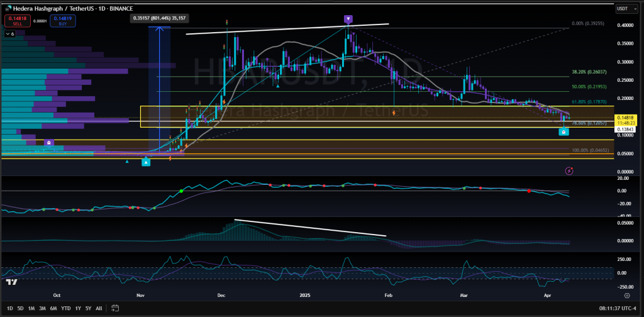Viewport: 644px width, 317px height.
Task: Click the BUY 0.14819 button
Action: [62, 21]
